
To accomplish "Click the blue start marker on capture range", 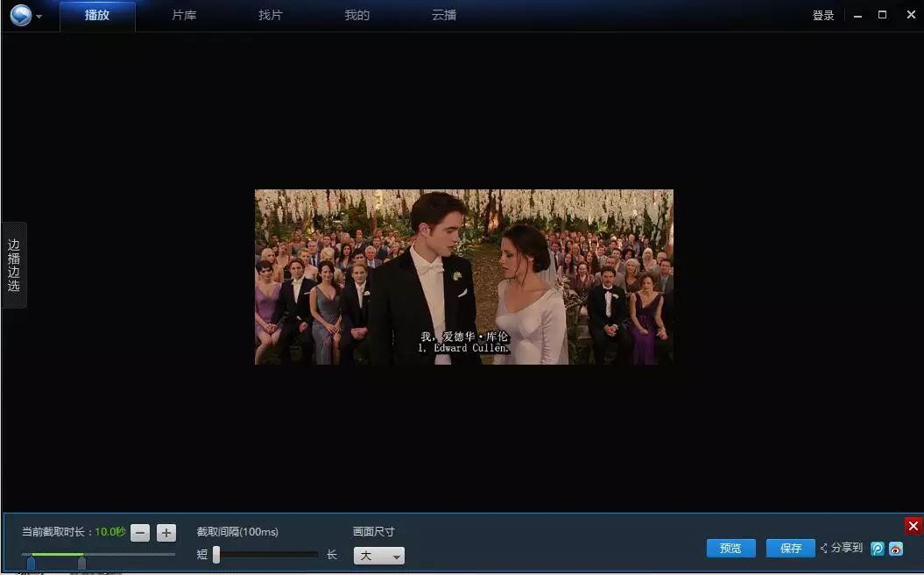I will pos(31,564).
